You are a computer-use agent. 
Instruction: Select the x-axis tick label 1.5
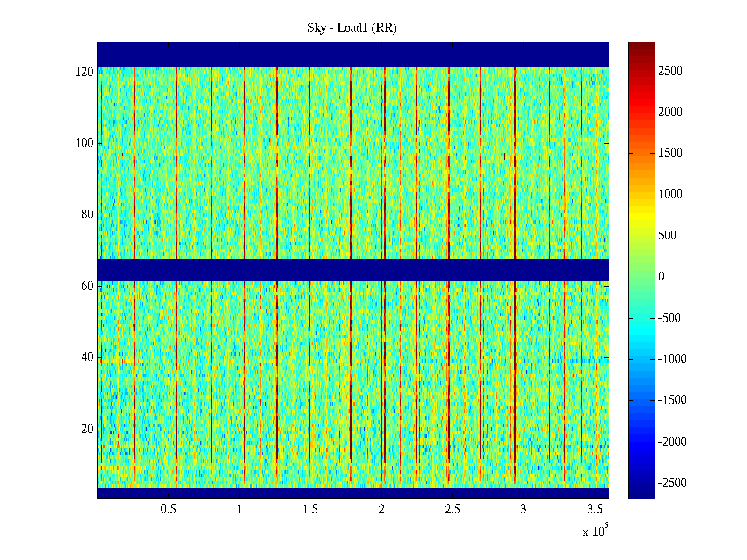(310, 510)
